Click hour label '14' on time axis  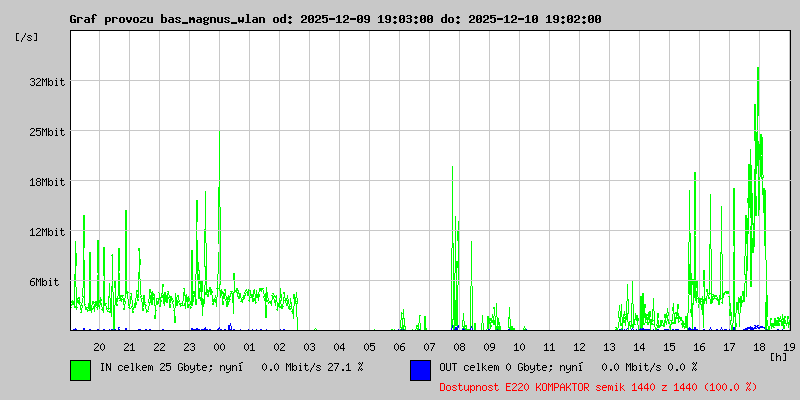pos(639,347)
